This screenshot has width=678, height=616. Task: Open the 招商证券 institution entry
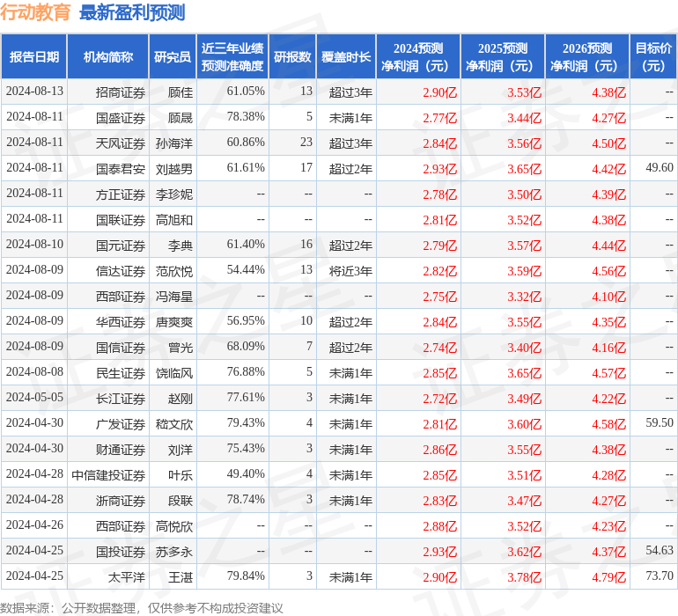[121, 92]
